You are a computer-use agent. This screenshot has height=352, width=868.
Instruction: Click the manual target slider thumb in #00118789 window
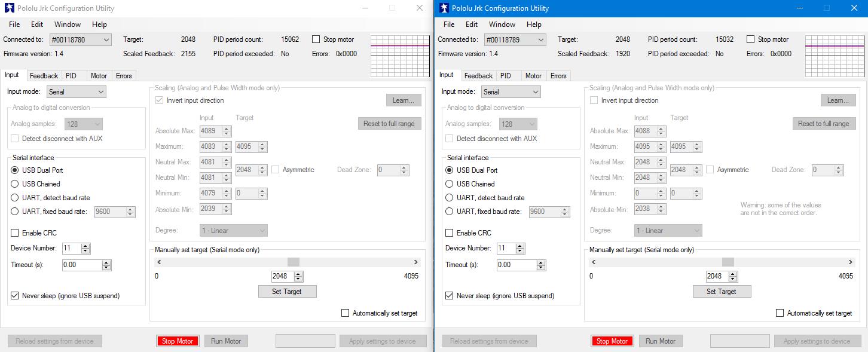[x=728, y=262]
